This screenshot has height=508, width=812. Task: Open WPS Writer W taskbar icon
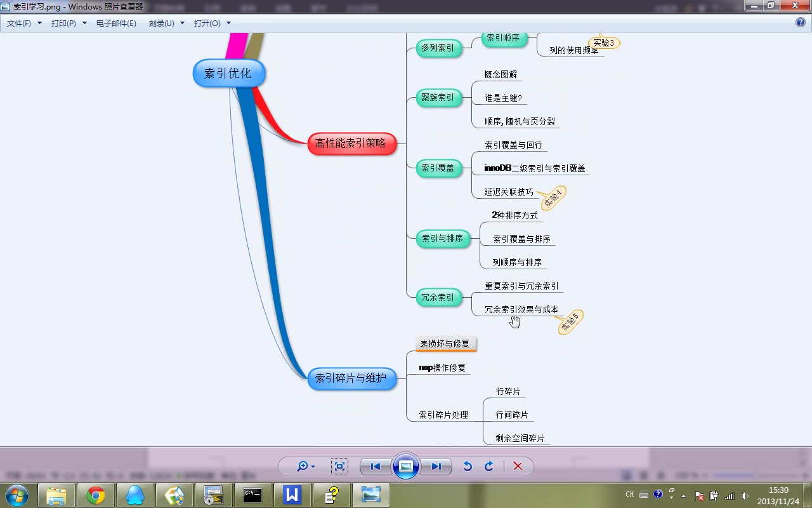click(292, 495)
